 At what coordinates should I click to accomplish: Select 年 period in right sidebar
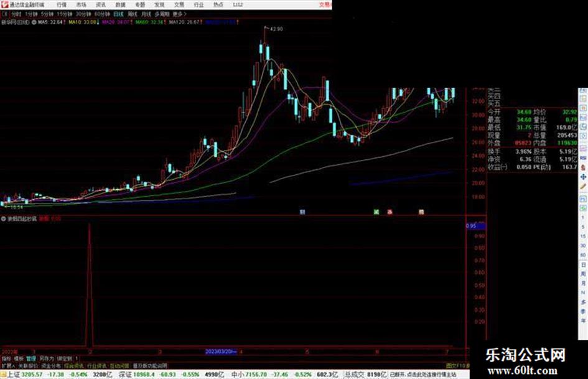tap(583, 321)
